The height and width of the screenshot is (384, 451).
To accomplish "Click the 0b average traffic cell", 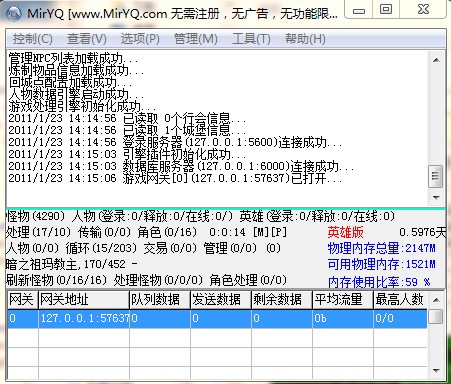I will tap(343, 318).
